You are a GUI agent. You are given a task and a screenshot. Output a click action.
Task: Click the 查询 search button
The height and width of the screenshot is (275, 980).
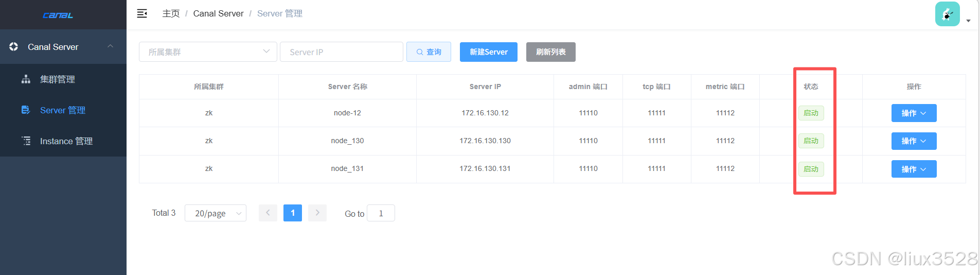(429, 51)
